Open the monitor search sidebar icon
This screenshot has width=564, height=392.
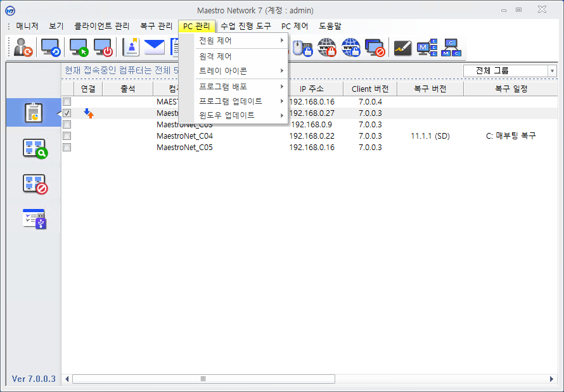pos(35,148)
